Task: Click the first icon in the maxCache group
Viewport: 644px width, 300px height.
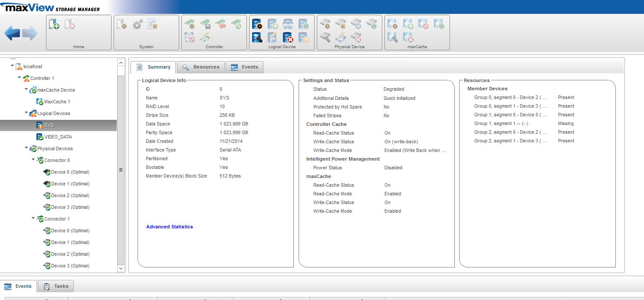Action: pos(392,24)
